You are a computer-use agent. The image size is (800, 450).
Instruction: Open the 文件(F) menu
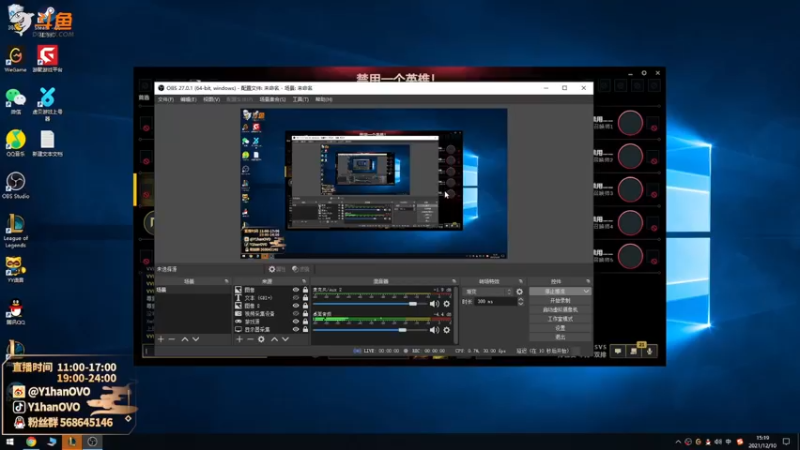tap(166, 99)
